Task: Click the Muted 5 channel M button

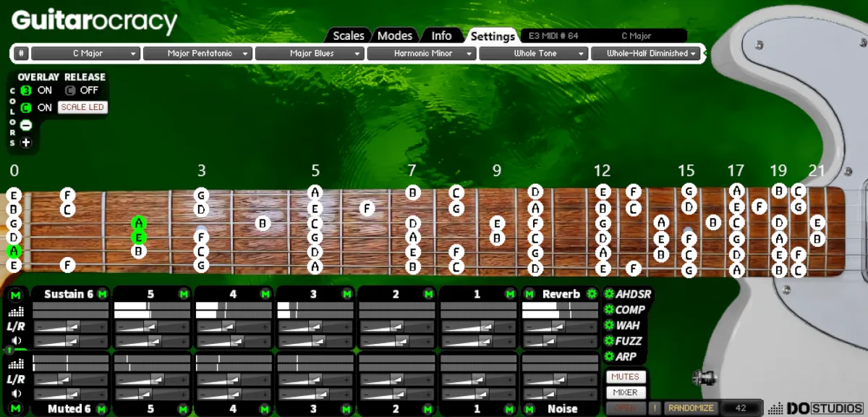Action: (x=184, y=409)
